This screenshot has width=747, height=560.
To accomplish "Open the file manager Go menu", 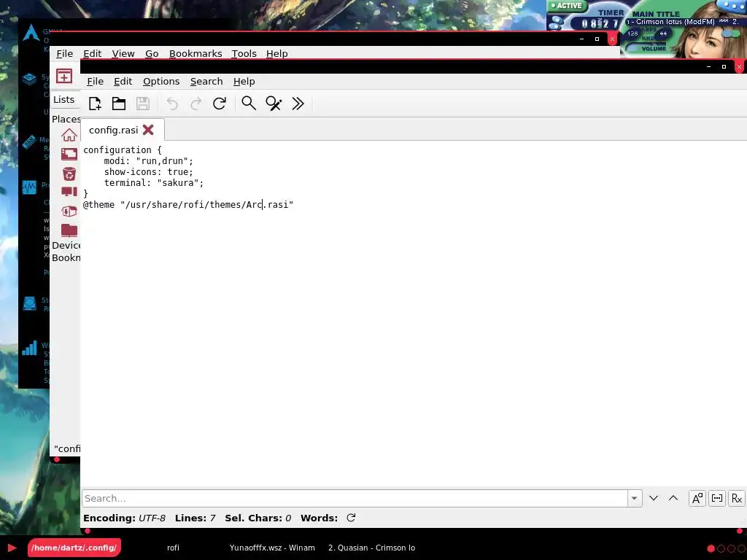I will tap(152, 53).
